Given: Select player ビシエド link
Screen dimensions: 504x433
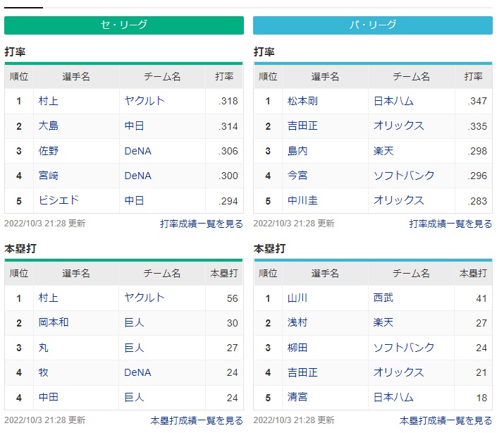Looking at the screenshot, I should pyautogui.click(x=59, y=200).
